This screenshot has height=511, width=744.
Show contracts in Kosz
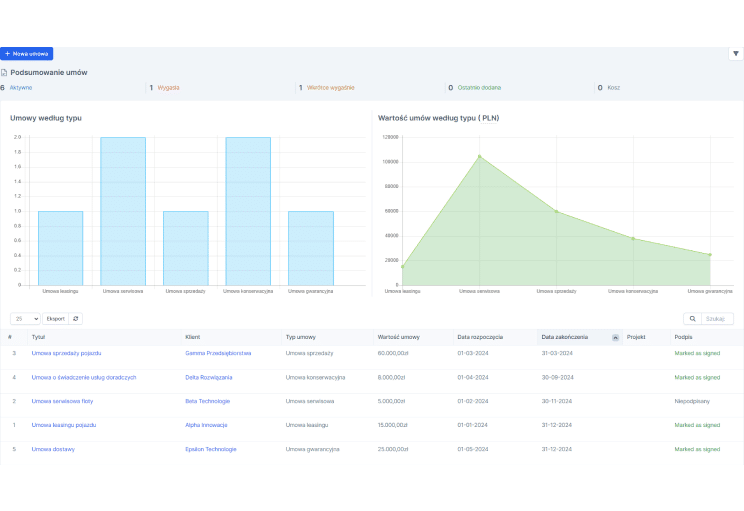(x=614, y=88)
